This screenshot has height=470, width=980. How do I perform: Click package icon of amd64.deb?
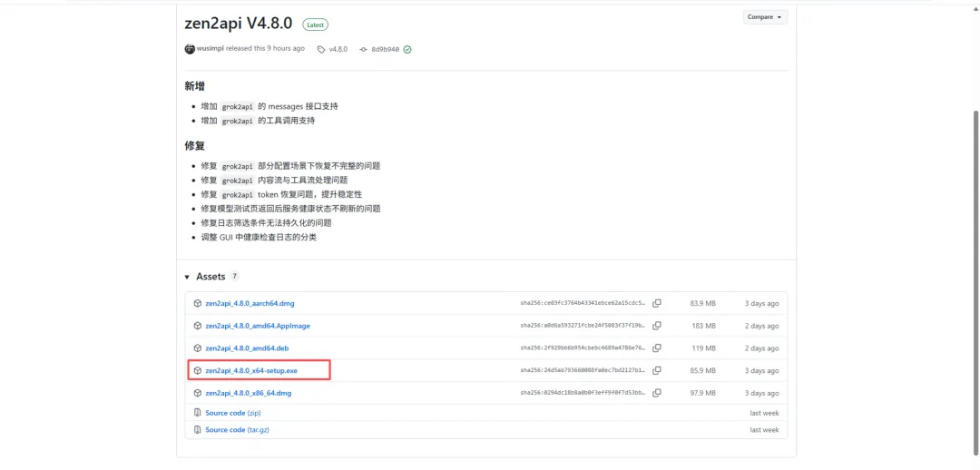point(198,348)
